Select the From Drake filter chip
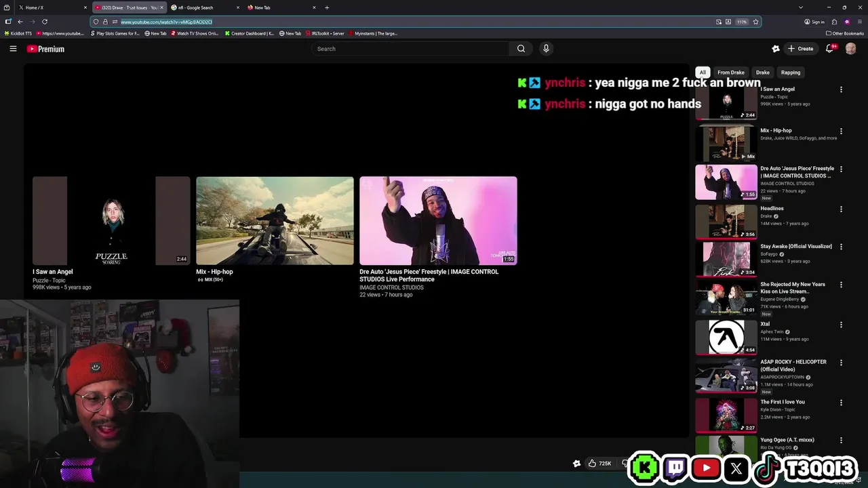This screenshot has width=868, height=488. click(x=731, y=73)
